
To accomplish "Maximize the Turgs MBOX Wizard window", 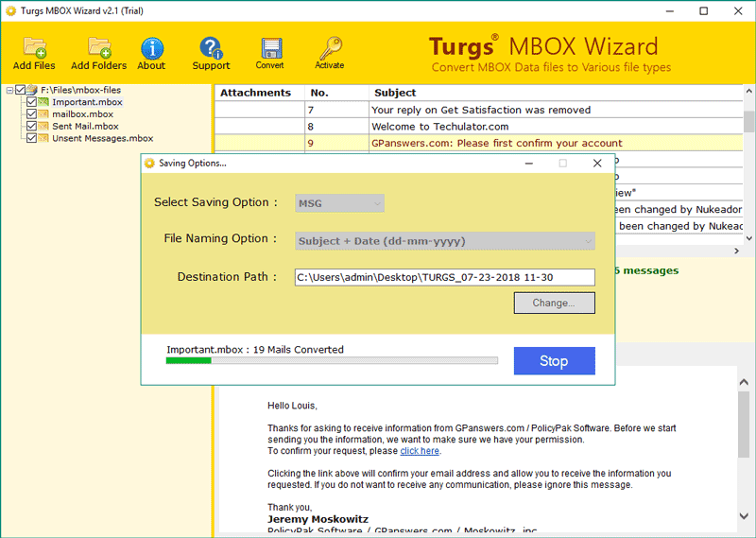I will pos(703,11).
